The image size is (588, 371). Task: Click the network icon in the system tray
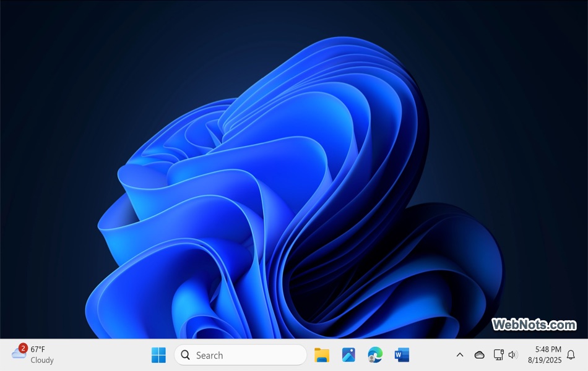pyautogui.click(x=498, y=354)
